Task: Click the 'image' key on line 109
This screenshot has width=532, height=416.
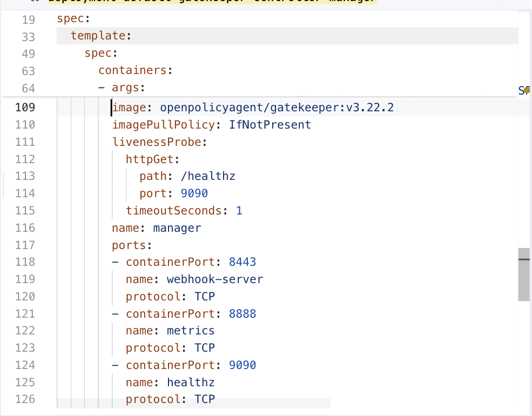Action: point(129,108)
